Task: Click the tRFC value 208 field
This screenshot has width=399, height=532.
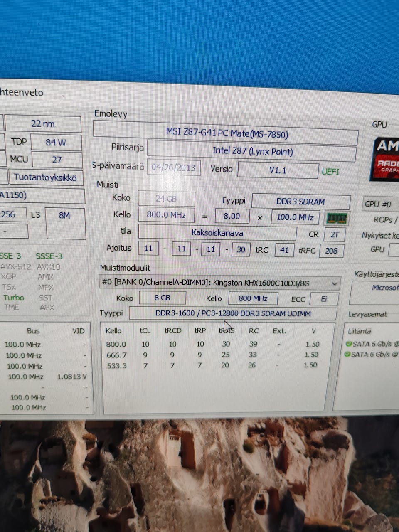Action: click(x=331, y=251)
